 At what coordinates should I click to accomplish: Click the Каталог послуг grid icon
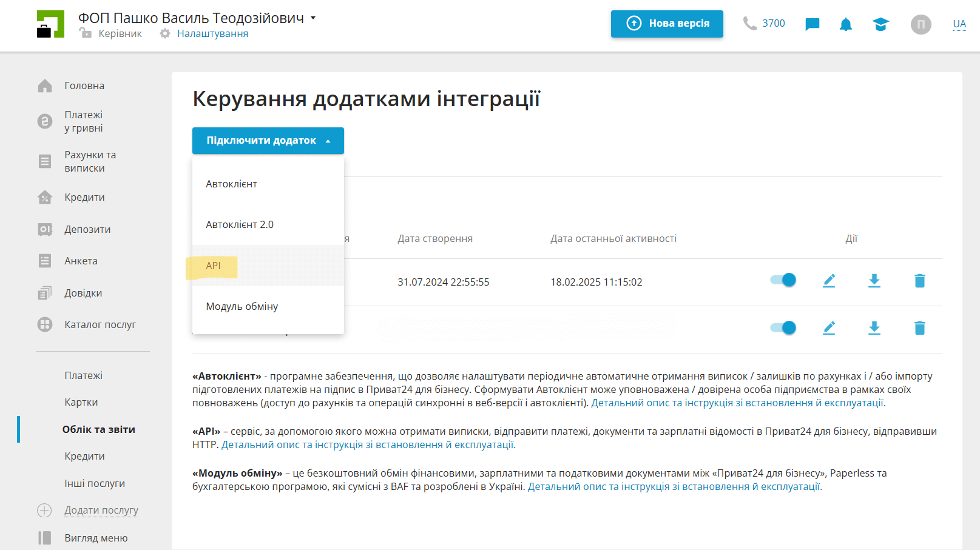[45, 324]
